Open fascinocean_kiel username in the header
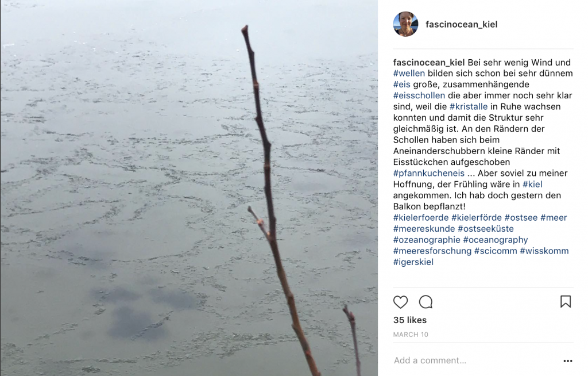The height and width of the screenshot is (376, 588). [461, 24]
